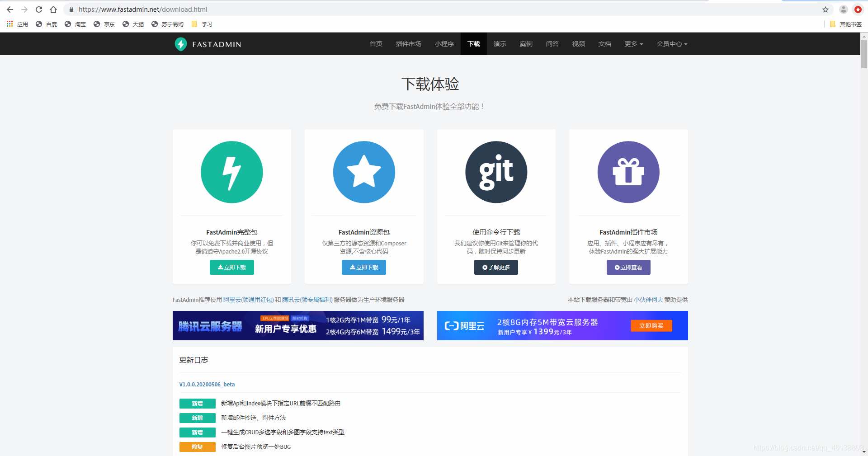Click changelog entry 修复后台图片预览一处BUG

point(256,447)
